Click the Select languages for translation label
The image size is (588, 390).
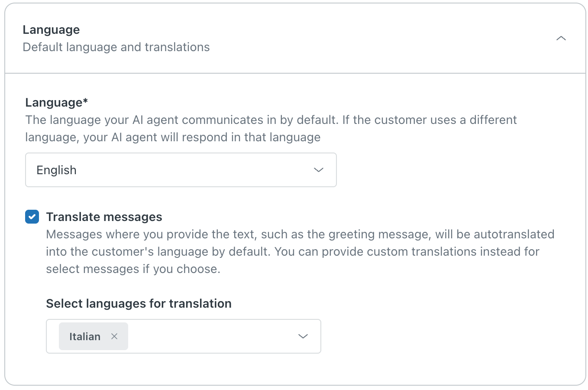(x=139, y=304)
